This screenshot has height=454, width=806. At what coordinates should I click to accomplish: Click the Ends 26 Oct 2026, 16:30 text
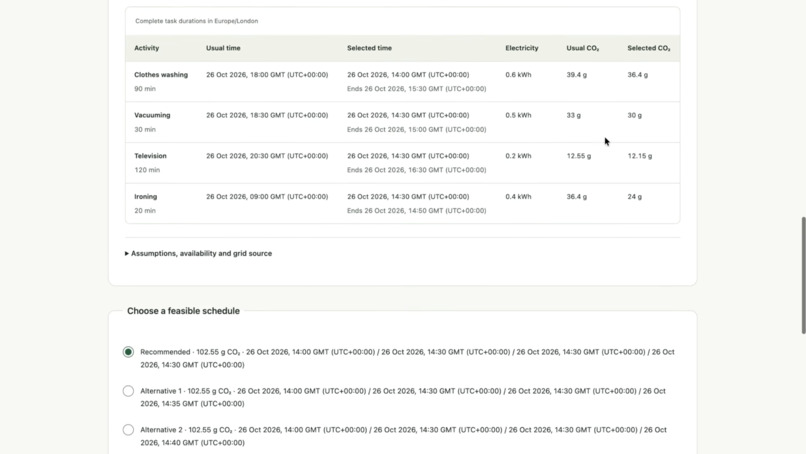(416, 170)
